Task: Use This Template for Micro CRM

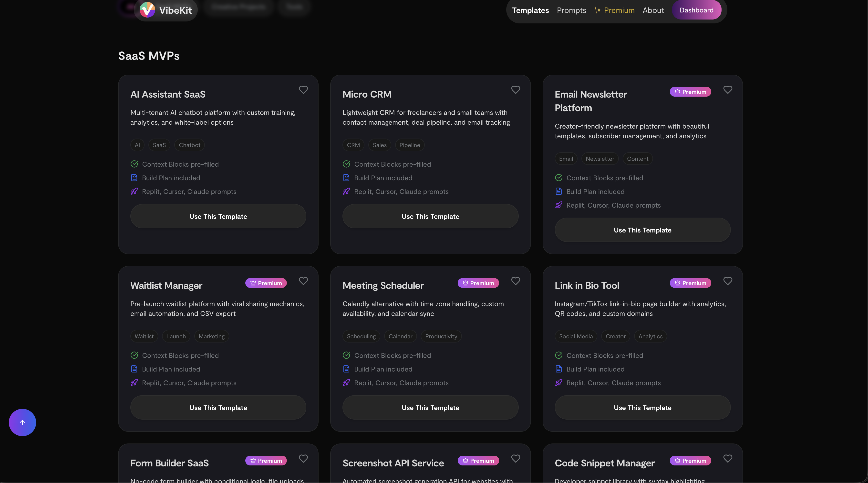Action: pos(430,216)
